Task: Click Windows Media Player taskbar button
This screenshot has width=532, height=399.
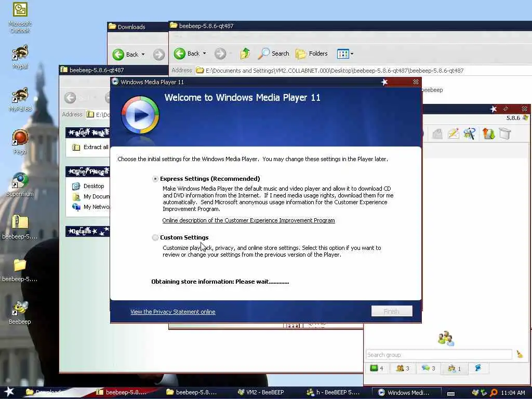Action: point(406,393)
